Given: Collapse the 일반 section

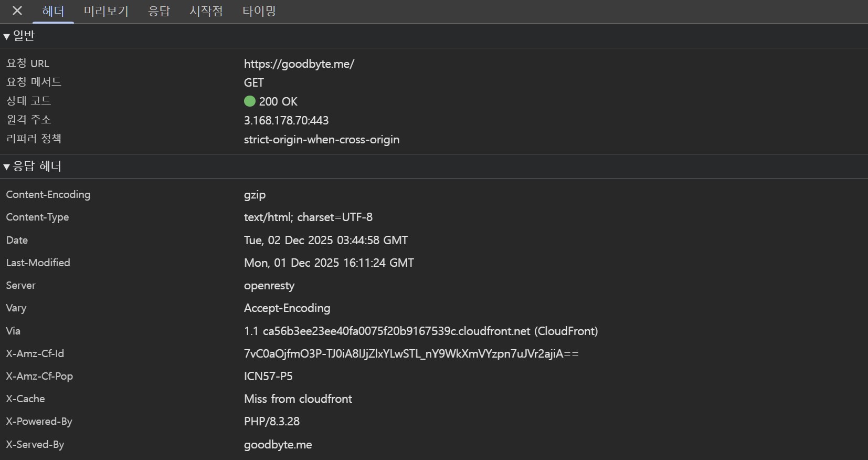Looking at the screenshot, I should click(x=24, y=35).
